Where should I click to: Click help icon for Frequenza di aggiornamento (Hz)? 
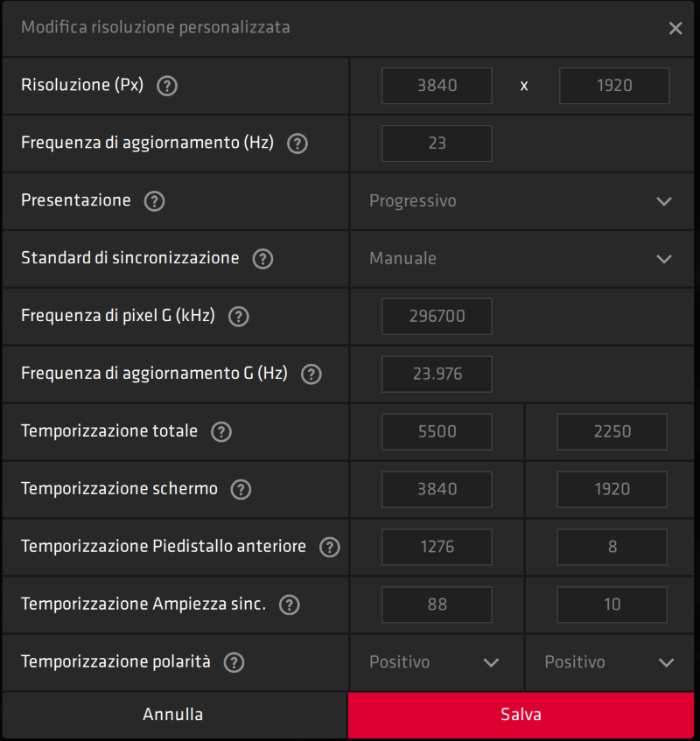coord(297,143)
